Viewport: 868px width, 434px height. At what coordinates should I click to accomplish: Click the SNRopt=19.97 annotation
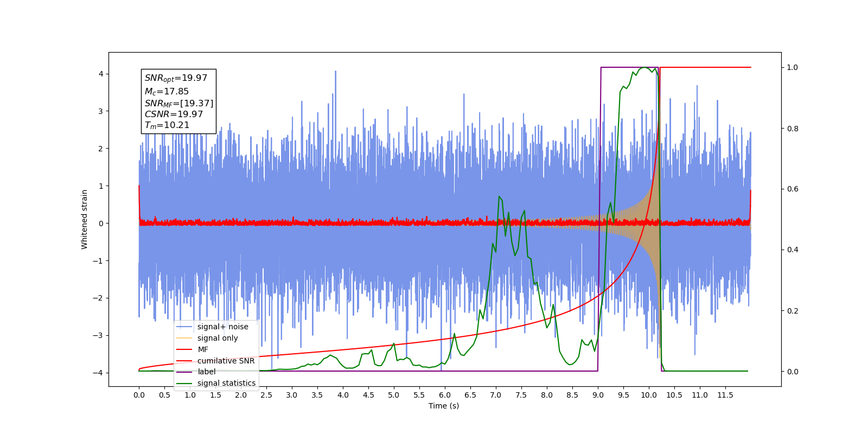coord(176,78)
